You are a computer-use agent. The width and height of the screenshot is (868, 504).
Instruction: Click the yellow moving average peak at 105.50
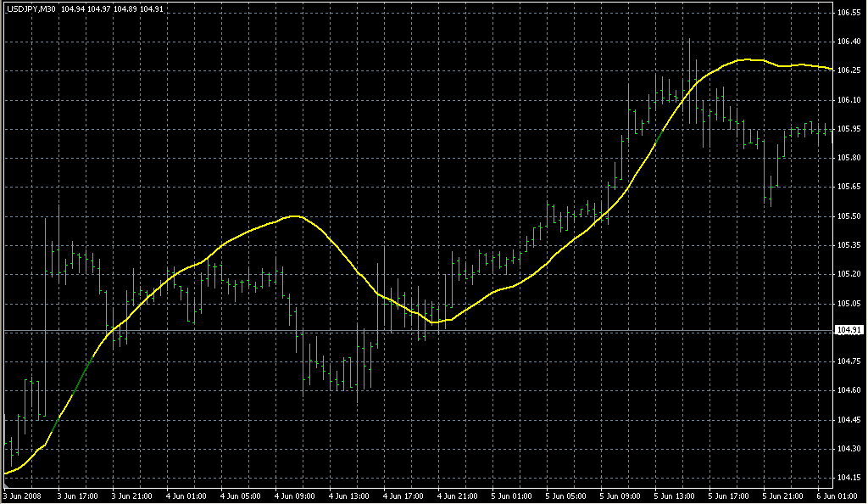pyautogui.click(x=294, y=216)
